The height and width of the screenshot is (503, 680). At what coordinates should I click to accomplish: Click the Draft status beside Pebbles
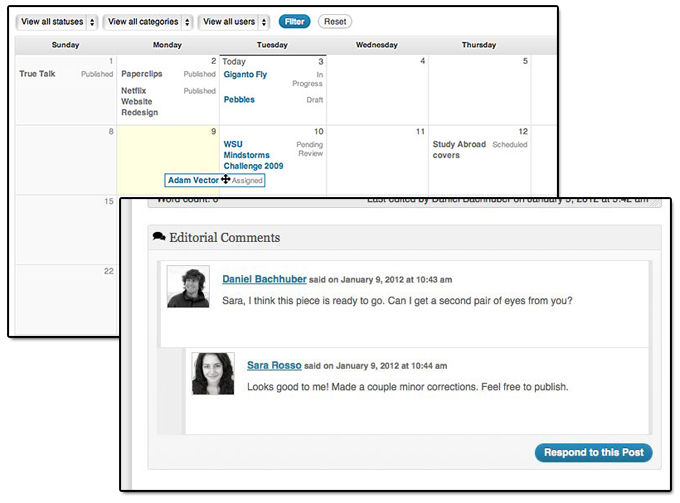(x=315, y=100)
